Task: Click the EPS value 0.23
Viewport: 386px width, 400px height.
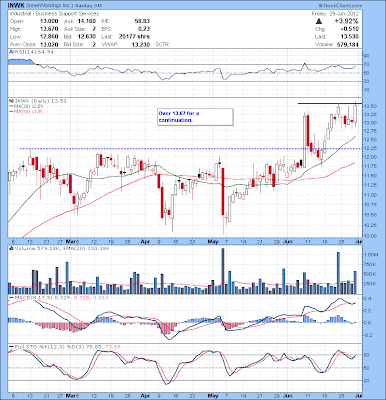Action: click(x=144, y=29)
